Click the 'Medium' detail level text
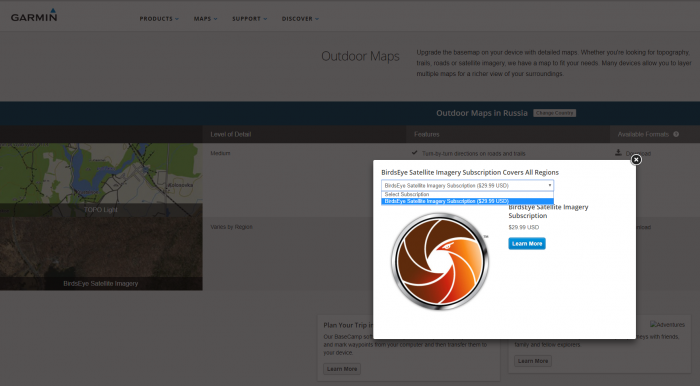 [x=221, y=153]
